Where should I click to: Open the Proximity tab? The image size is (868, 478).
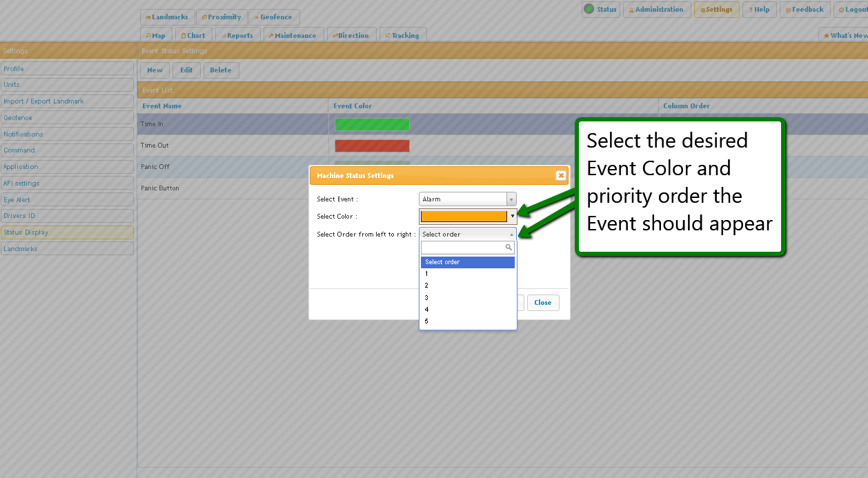pos(221,17)
